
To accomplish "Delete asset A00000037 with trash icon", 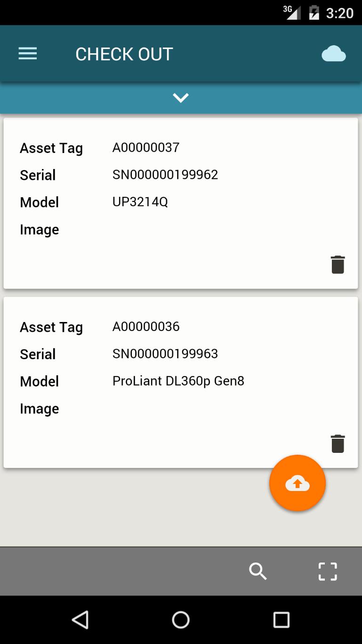I will pos(338,265).
